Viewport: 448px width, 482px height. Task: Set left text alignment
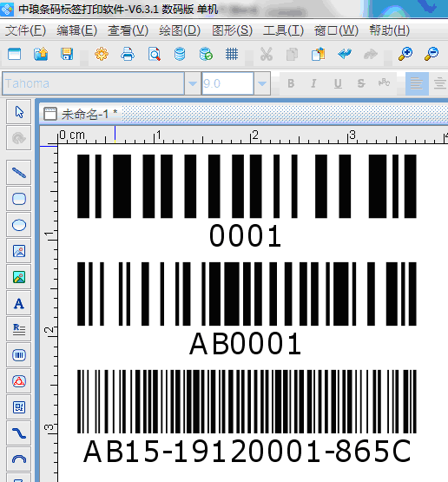(417, 83)
